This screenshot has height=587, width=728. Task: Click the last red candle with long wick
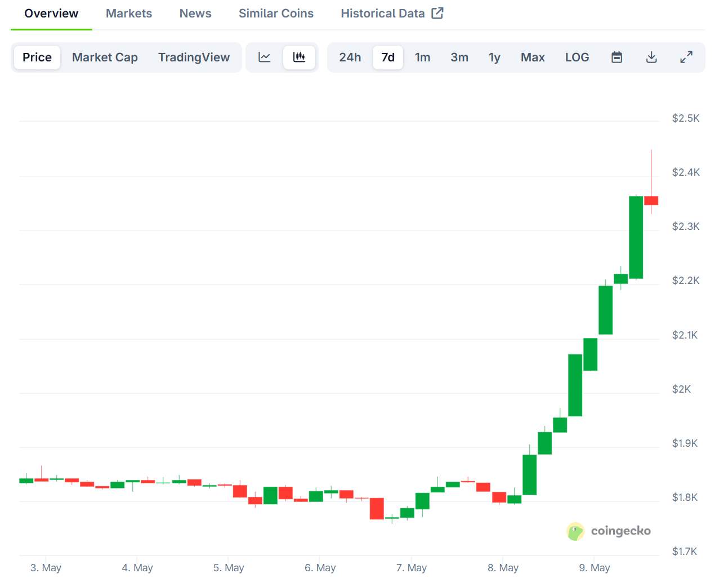pos(651,201)
